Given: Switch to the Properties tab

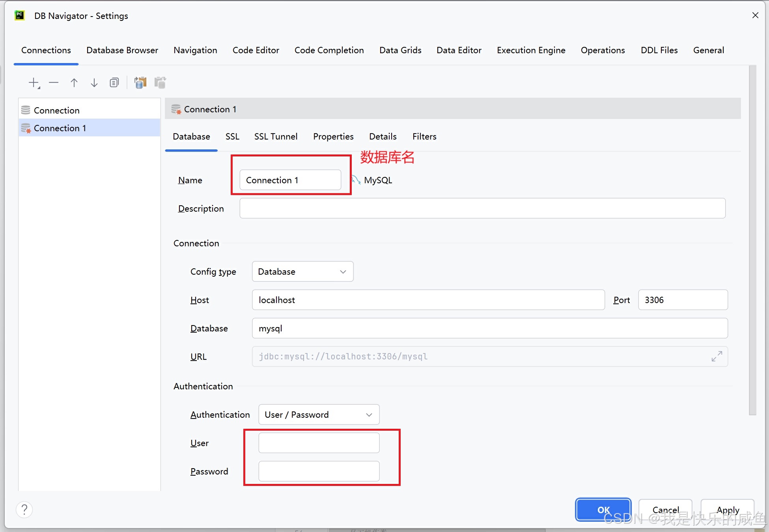Looking at the screenshot, I should (x=333, y=136).
